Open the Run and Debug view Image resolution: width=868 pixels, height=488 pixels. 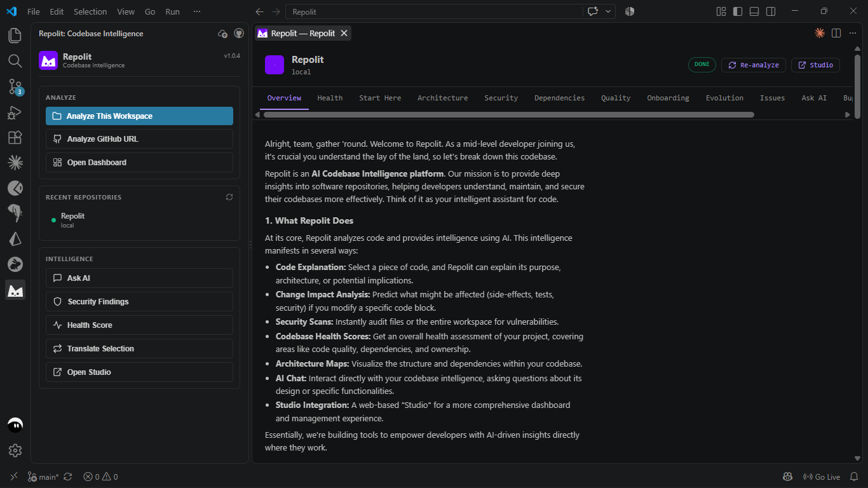pos(15,112)
